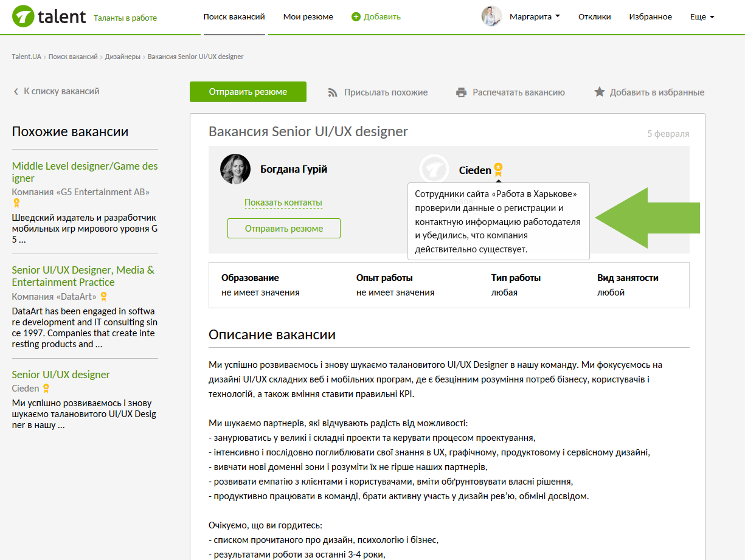Click the Опыт работы label
The width and height of the screenshot is (745, 560).
pos(384,278)
